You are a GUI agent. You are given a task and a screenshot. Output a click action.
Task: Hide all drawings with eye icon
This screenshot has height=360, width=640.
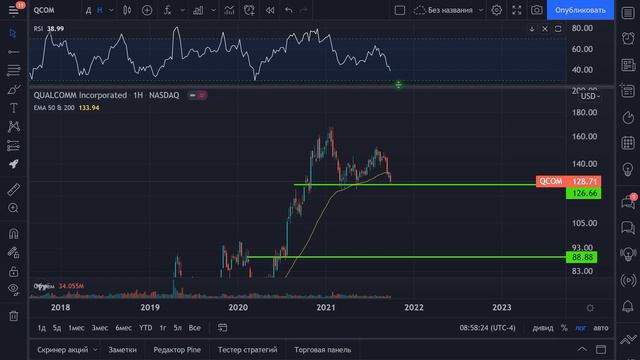coord(13,289)
